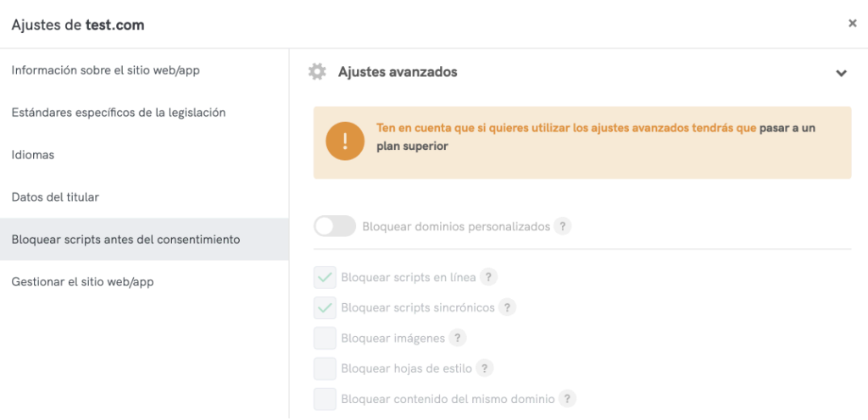Tick the Bloquear hojas de estilo checkbox
Image resolution: width=868 pixels, height=420 pixels.
325,368
